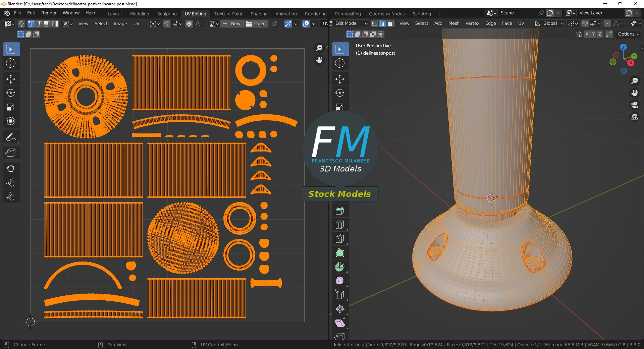The image size is (644, 349).
Task: Toggle X axis mirror
Action: (587, 34)
